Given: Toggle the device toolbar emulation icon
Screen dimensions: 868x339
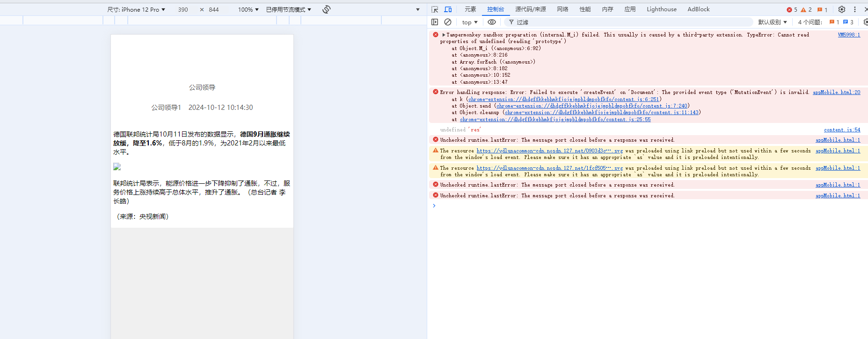Looking at the screenshot, I should coord(448,9).
